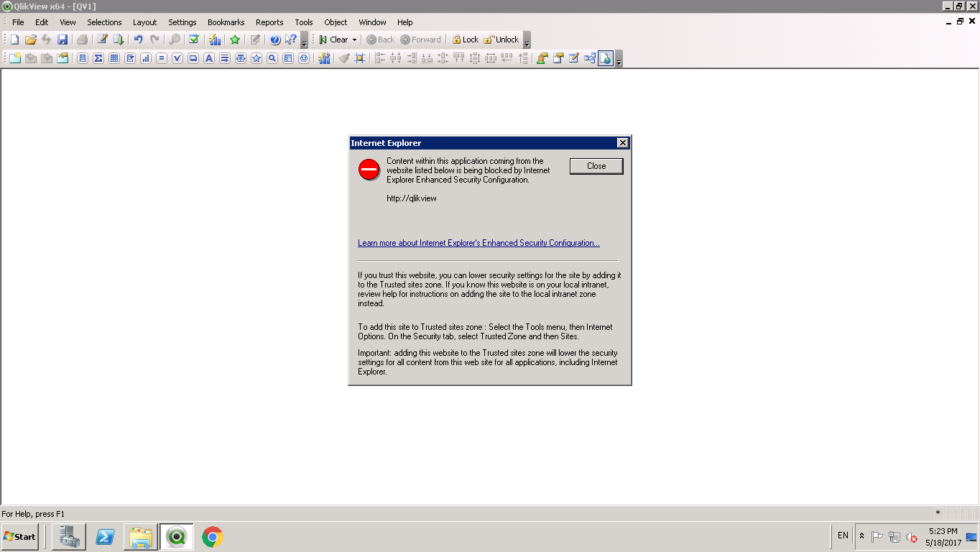Open the Edit menu
980x552 pixels.
[x=42, y=22]
